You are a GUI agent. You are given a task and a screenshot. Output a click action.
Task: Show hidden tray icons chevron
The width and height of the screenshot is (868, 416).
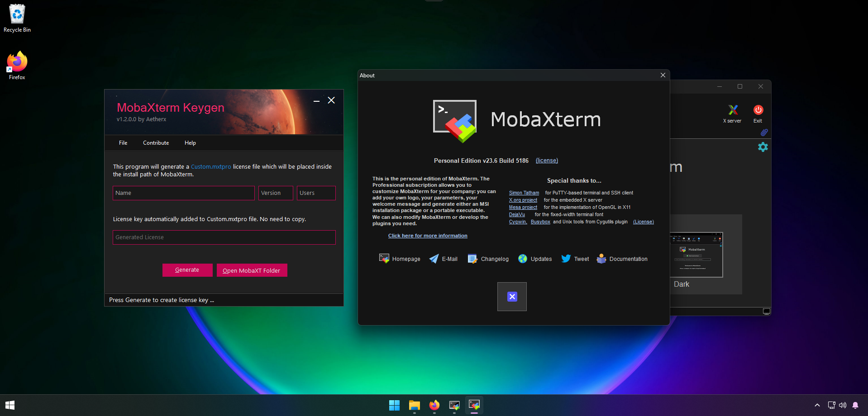coord(817,405)
